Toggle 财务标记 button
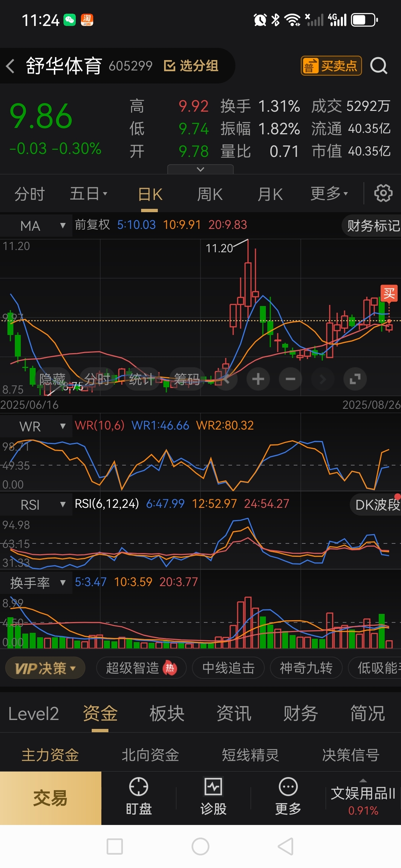401x868 pixels. [x=372, y=226]
